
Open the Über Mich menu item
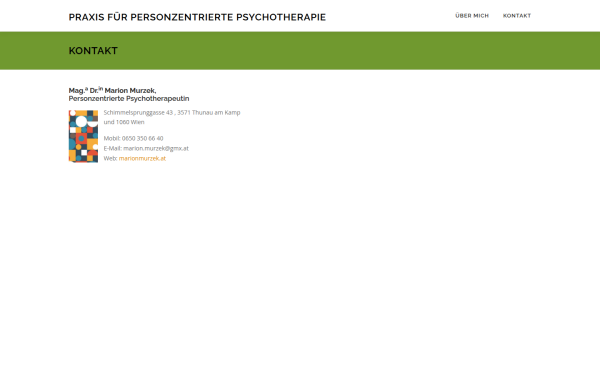(x=472, y=16)
